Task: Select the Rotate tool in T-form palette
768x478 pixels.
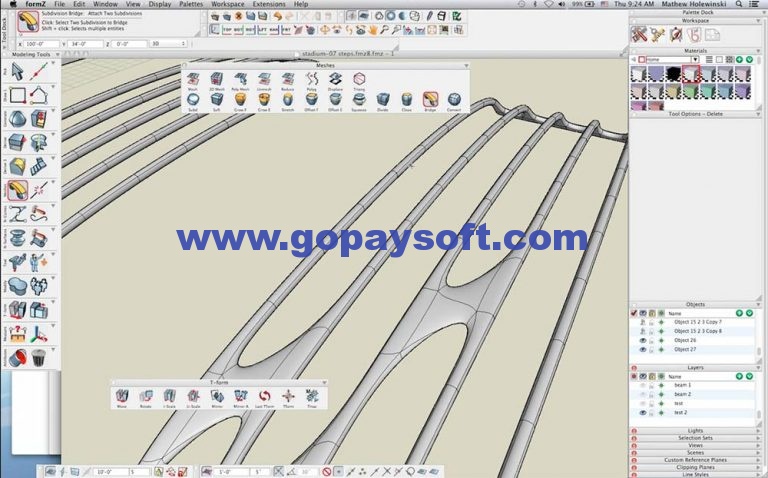Action: click(145, 396)
